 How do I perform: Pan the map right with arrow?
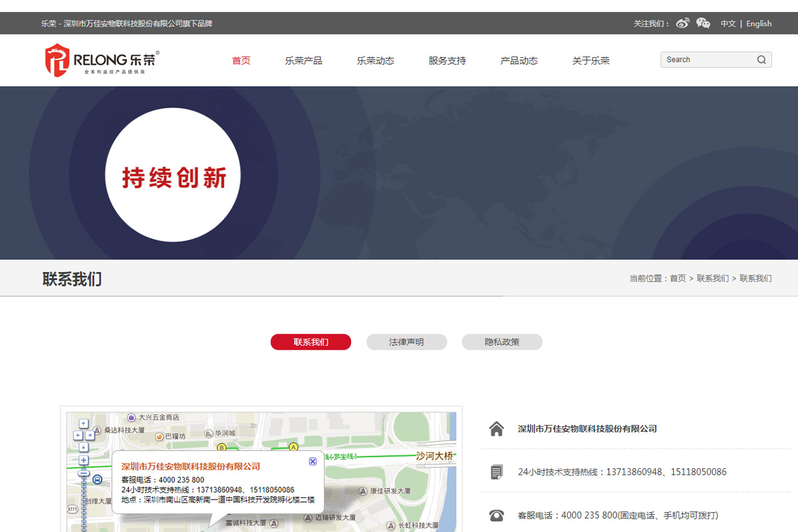90,436
